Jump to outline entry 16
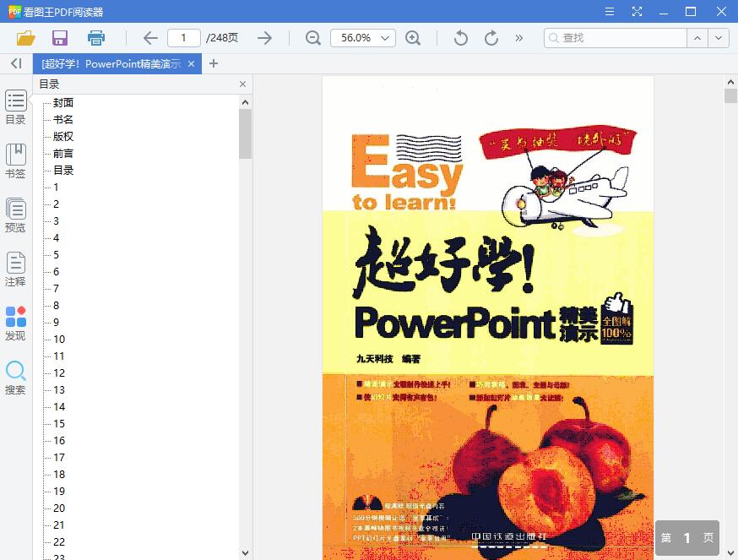738x560 pixels. 59,440
